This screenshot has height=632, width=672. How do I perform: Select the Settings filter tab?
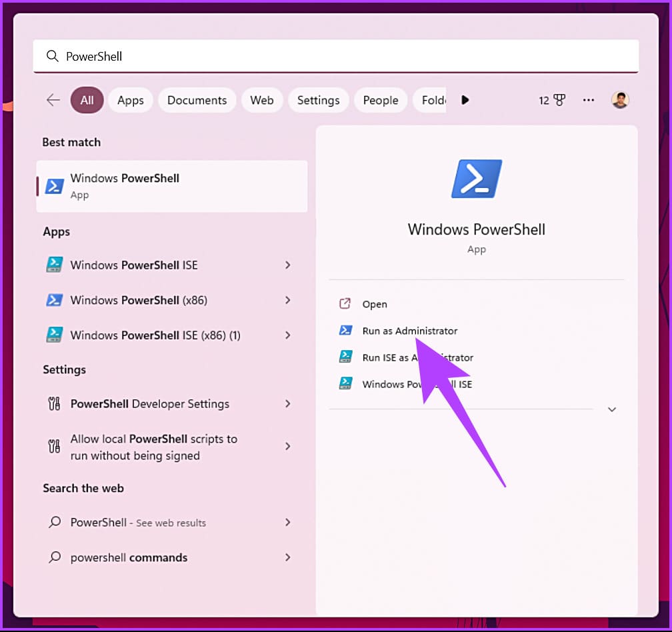[x=319, y=100]
